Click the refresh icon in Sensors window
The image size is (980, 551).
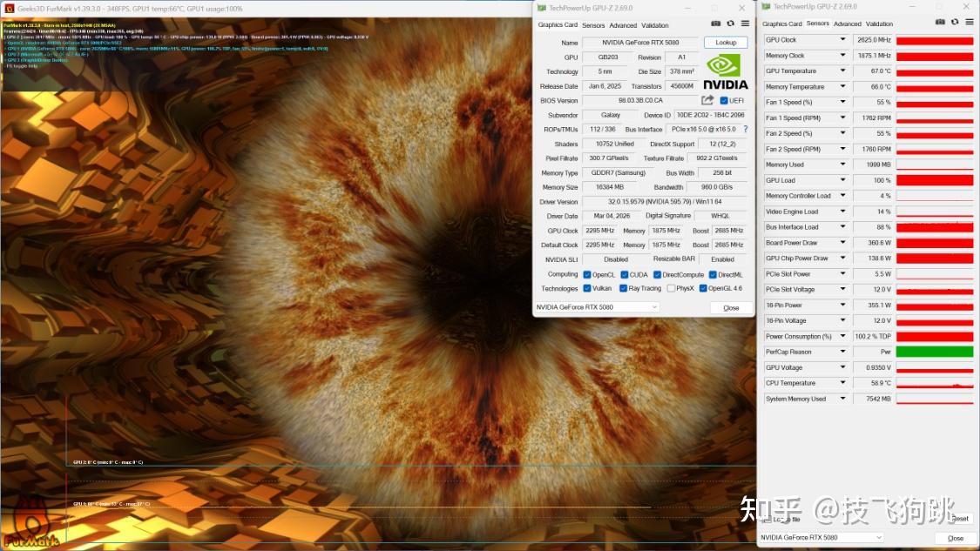(955, 22)
